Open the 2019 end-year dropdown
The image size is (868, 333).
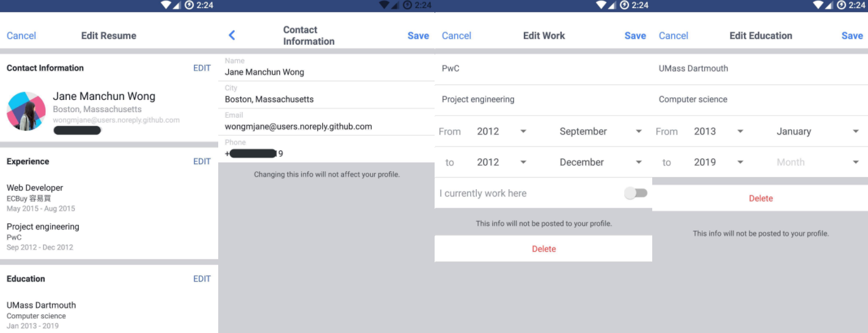pos(718,162)
